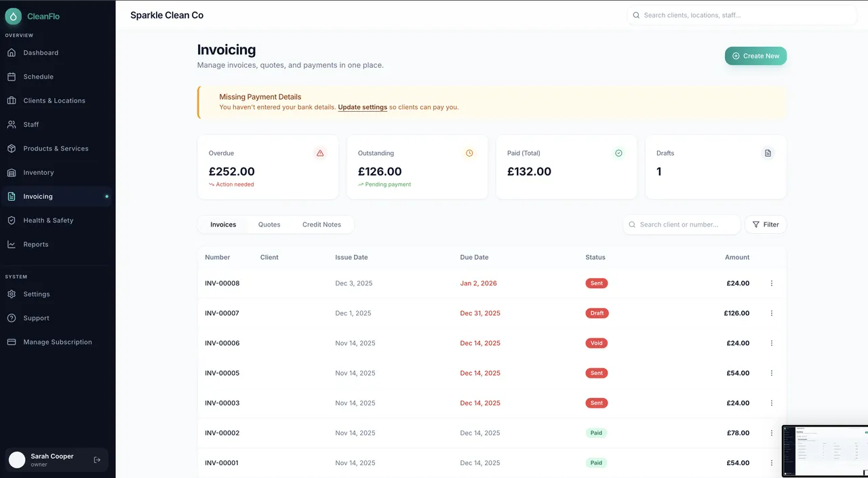The image size is (868, 478).
Task: Click the Drafts document icon
Action: [x=768, y=153]
